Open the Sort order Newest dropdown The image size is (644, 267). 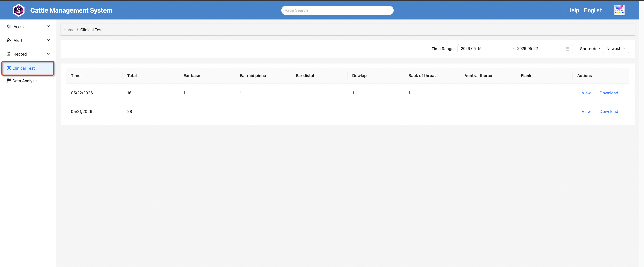[x=616, y=49]
